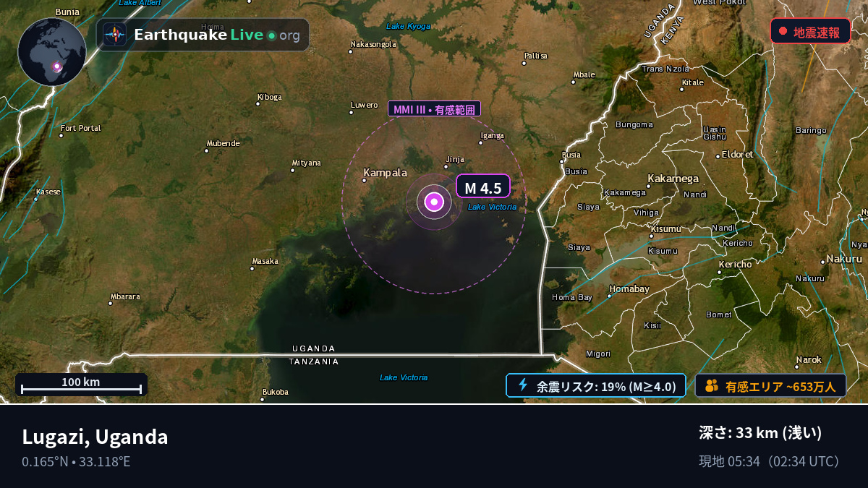Click the Lake Kyoga label
Viewport: 868px width, 488px height.
[x=409, y=26]
